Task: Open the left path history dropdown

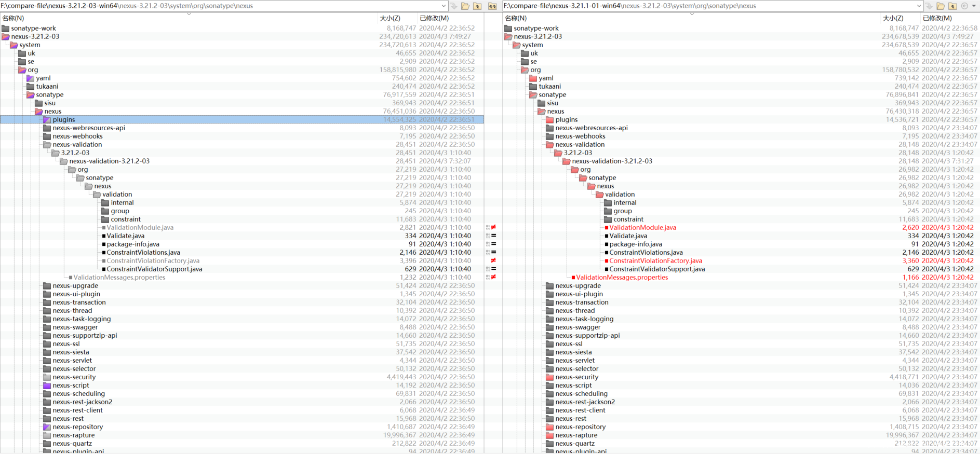Action: [444, 6]
